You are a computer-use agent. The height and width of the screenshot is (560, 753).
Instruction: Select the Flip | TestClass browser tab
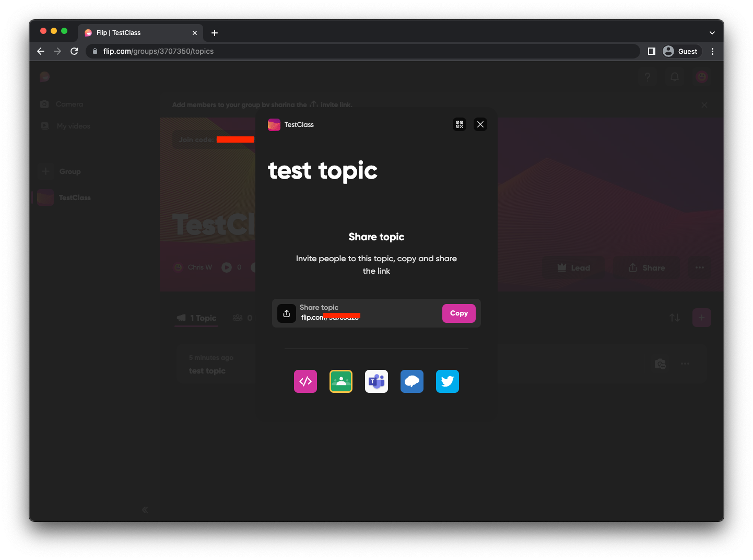[136, 33]
